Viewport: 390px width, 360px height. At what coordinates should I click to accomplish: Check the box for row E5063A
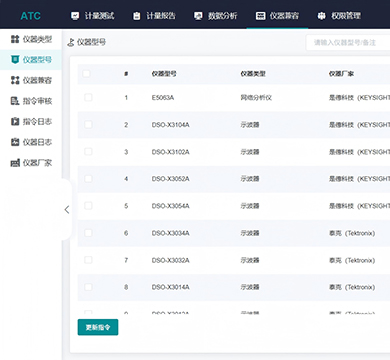pos(88,97)
